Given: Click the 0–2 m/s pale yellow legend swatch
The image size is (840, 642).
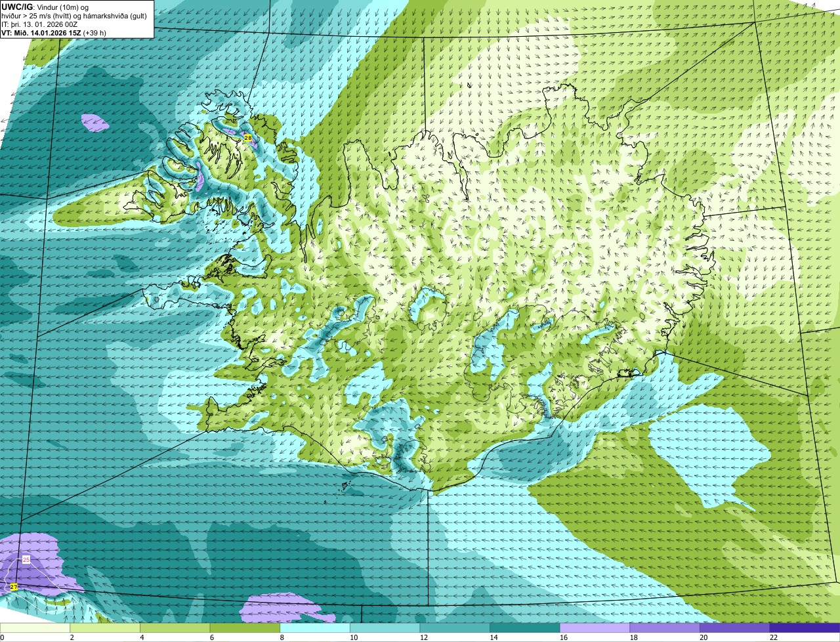Looking at the screenshot, I should coord(35,628).
